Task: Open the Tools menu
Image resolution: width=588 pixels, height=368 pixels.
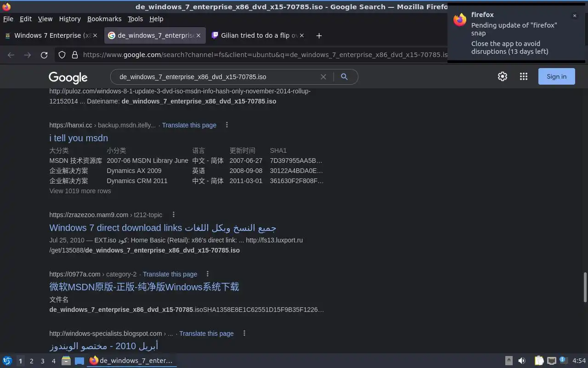Action: tap(135, 19)
